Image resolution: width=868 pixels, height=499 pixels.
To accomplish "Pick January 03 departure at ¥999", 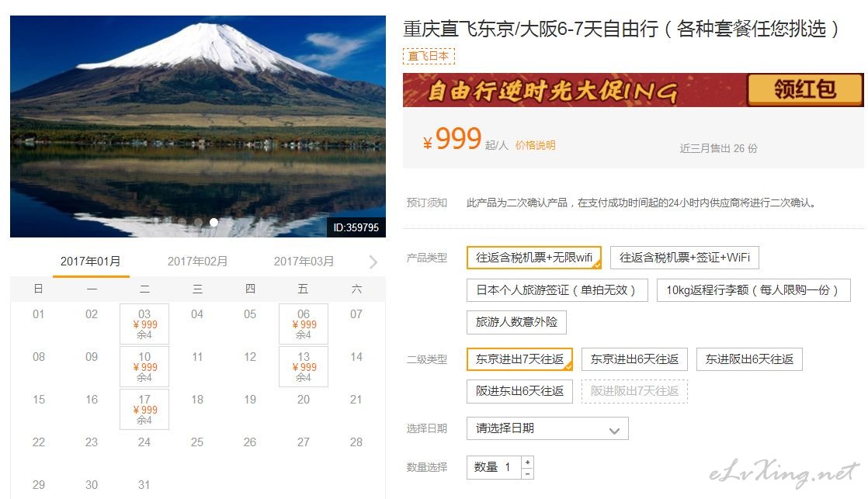I will pos(144,324).
